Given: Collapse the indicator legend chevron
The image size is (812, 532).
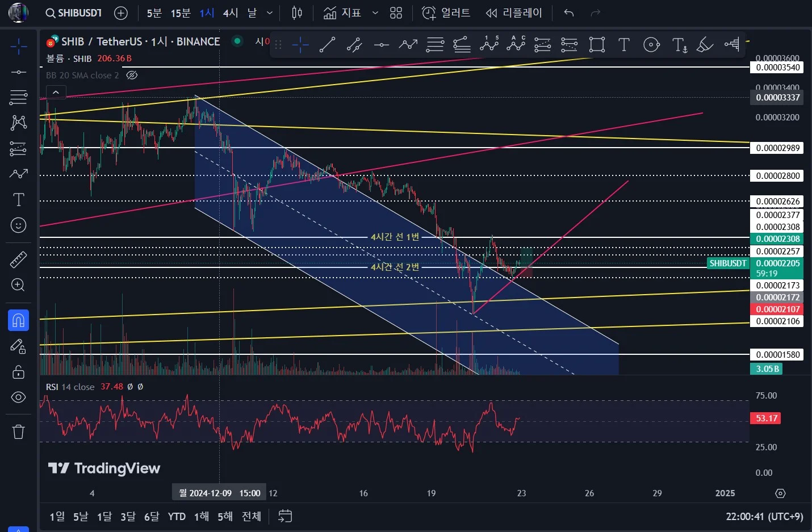Looking at the screenshot, I should pos(56,92).
